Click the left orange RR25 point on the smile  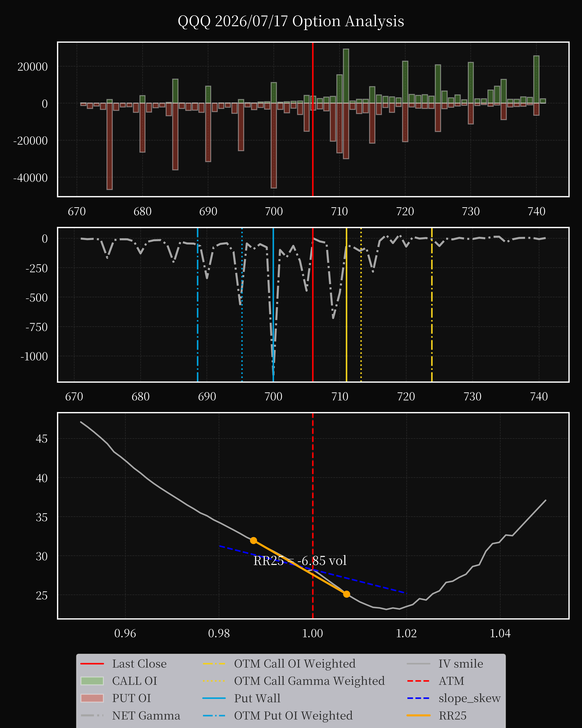(254, 541)
